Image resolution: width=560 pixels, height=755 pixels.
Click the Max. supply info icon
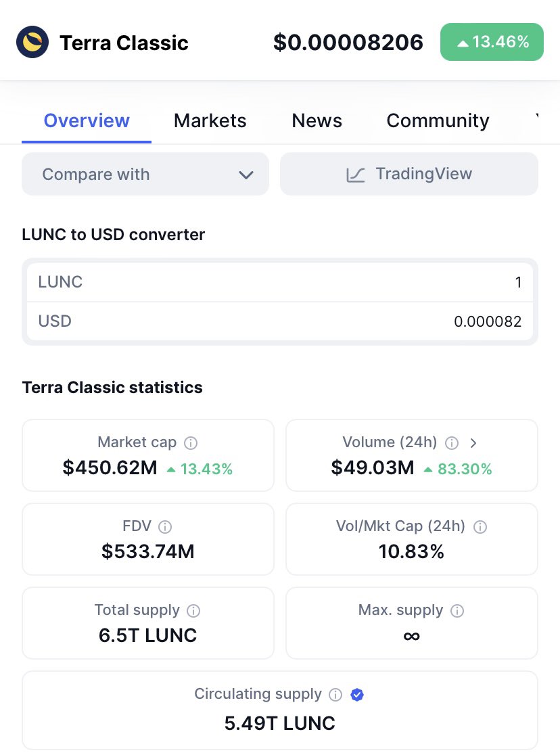pos(457,610)
